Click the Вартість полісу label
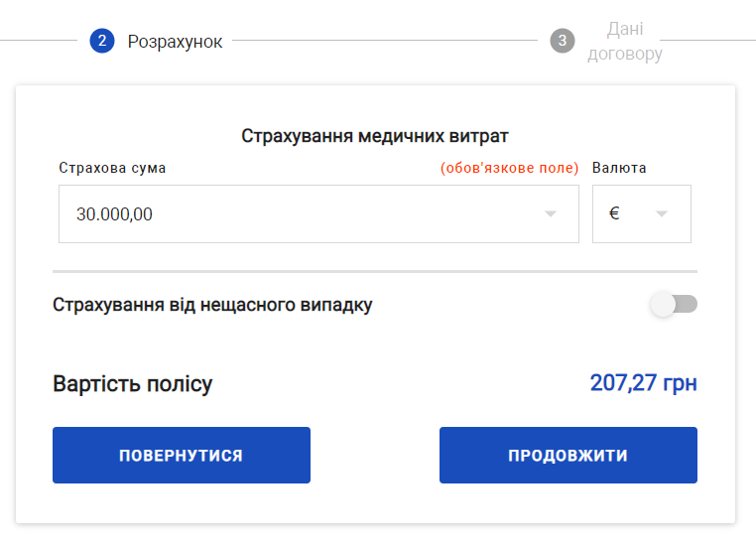 [x=133, y=384]
